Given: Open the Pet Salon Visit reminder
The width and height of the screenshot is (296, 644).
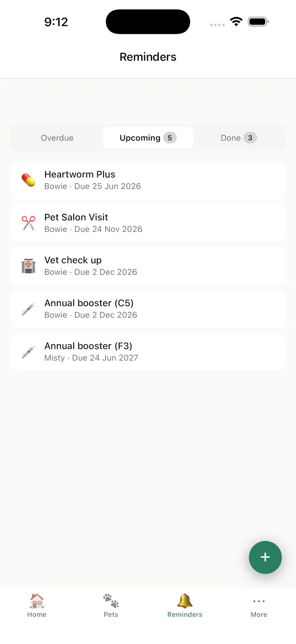Looking at the screenshot, I should (x=148, y=223).
